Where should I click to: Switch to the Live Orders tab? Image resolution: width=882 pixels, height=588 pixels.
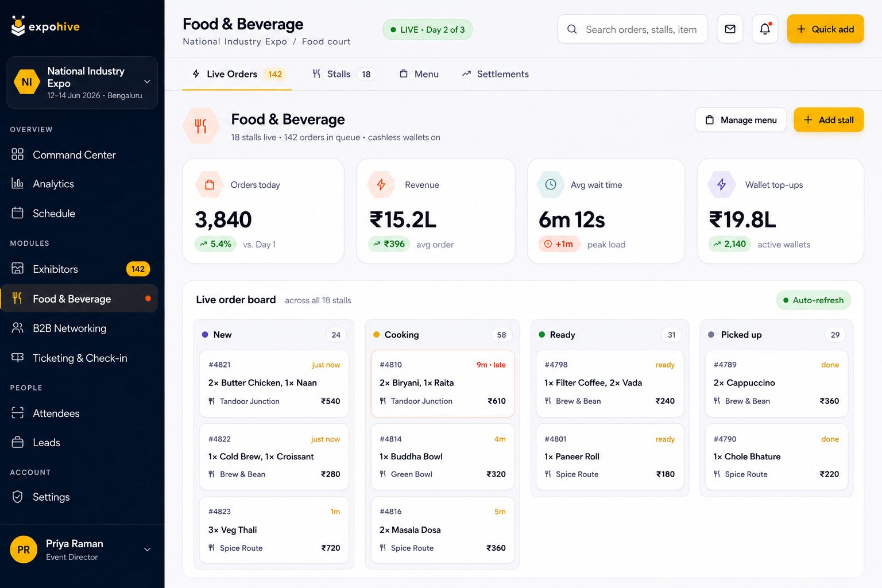[x=237, y=74]
